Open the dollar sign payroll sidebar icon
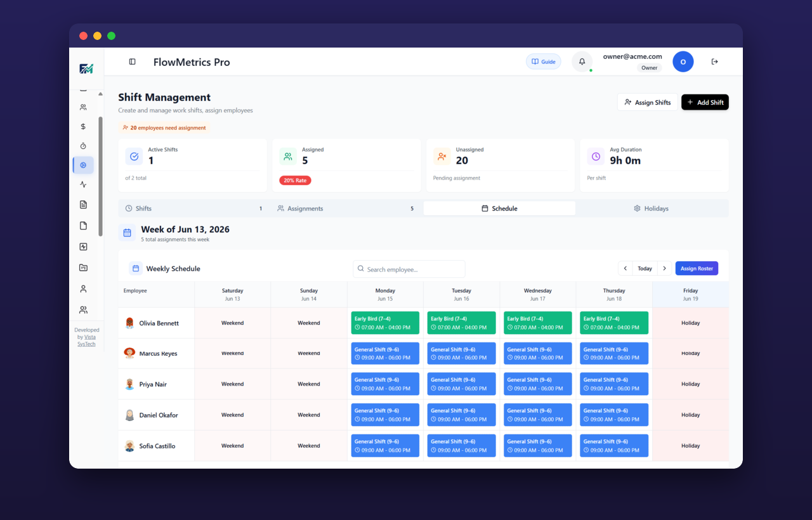This screenshot has height=520, width=812. (83, 126)
